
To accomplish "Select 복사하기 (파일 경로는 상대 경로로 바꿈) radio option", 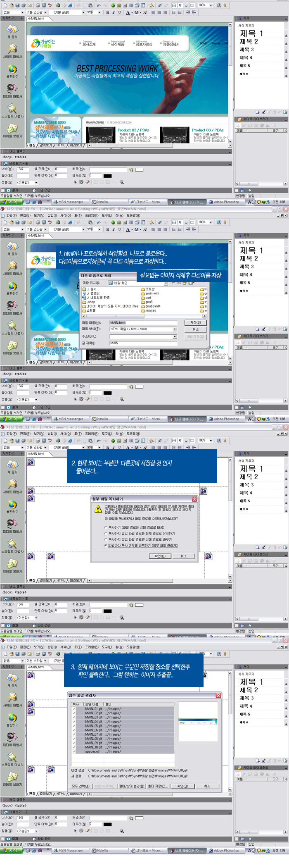I will click(x=106, y=527).
